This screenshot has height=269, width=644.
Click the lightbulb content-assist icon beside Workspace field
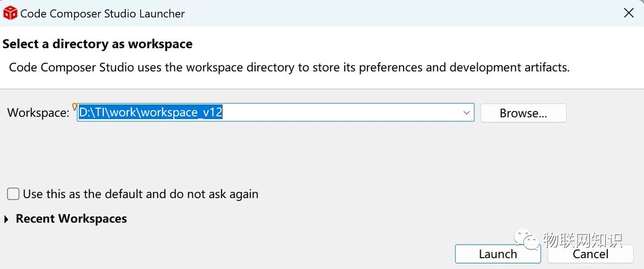(75, 106)
